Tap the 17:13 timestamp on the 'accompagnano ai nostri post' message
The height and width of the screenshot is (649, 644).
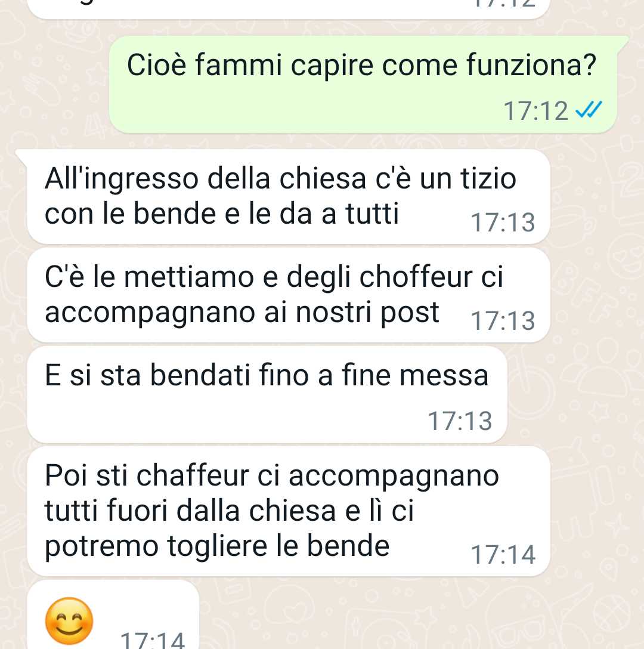pos(503,321)
